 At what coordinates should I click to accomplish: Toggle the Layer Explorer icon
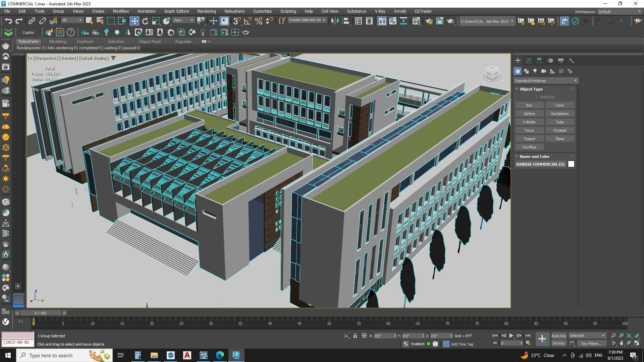tap(369, 21)
